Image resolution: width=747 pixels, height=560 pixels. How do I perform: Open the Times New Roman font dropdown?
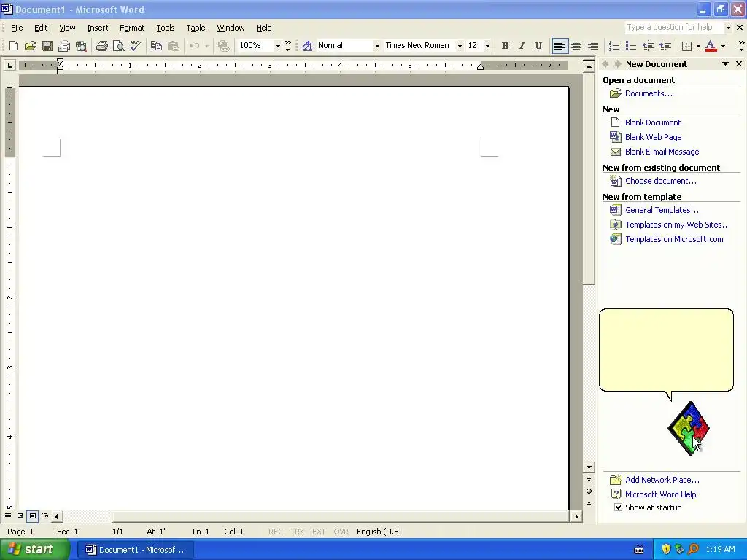click(460, 46)
